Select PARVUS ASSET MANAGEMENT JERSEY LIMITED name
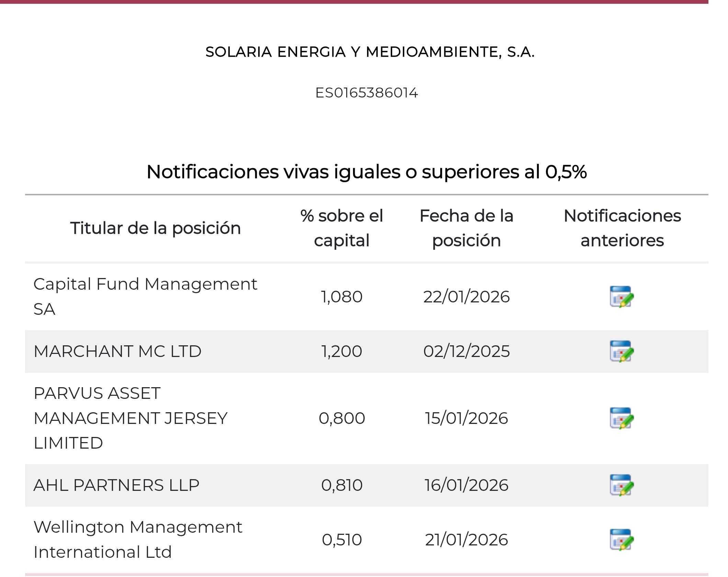 130,418
